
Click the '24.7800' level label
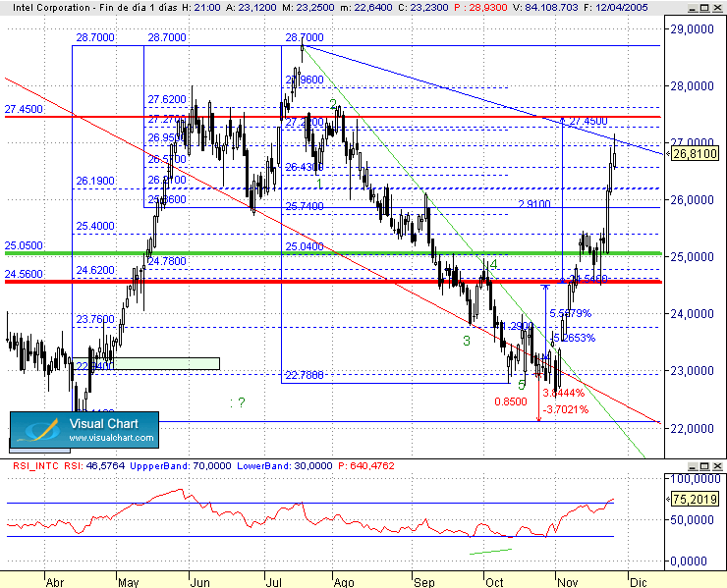click(x=167, y=261)
